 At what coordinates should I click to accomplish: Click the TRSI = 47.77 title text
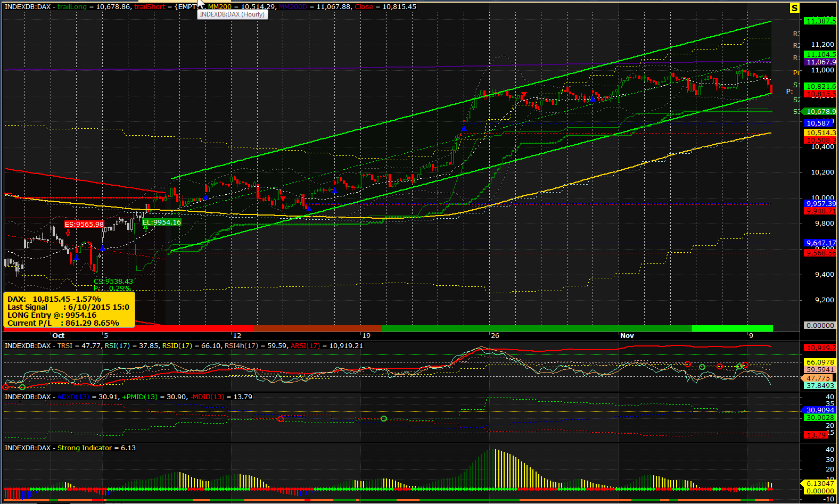pos(79,345)
